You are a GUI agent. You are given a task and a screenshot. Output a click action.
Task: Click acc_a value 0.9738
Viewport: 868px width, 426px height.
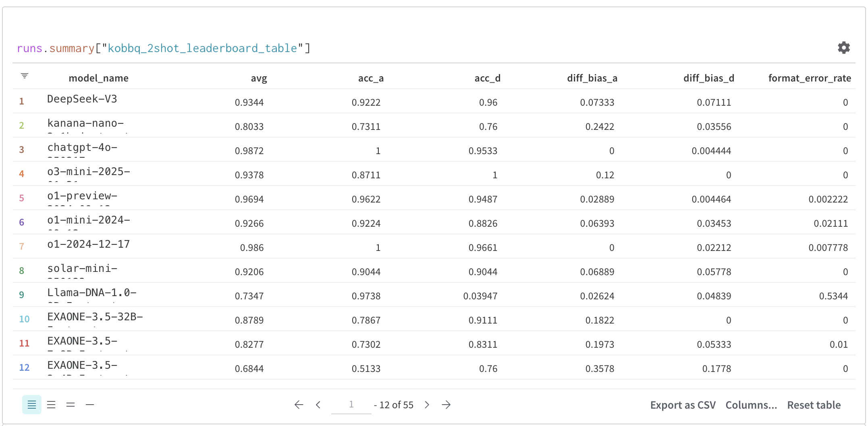tap(366, 296)
